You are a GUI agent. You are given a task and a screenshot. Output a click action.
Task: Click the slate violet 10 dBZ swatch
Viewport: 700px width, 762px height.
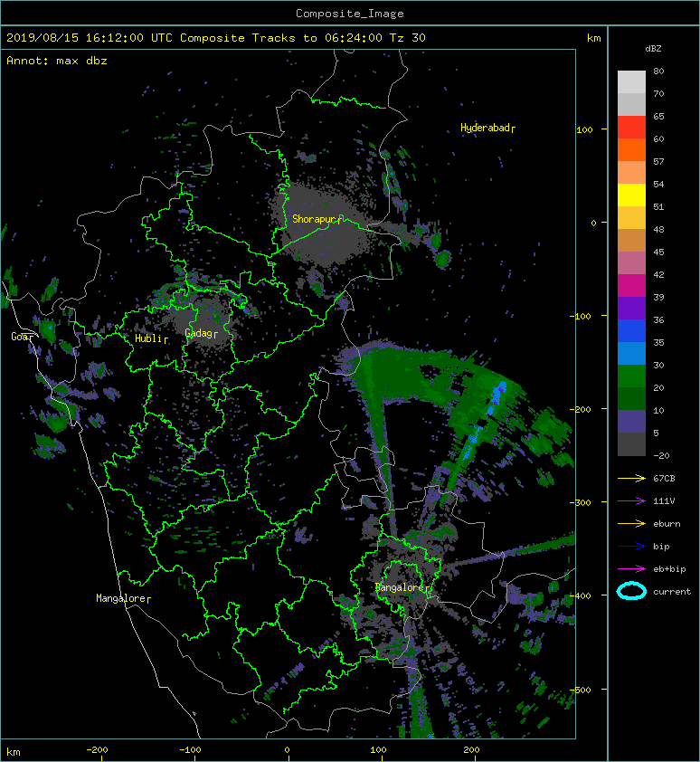click(x=631, y=421)
